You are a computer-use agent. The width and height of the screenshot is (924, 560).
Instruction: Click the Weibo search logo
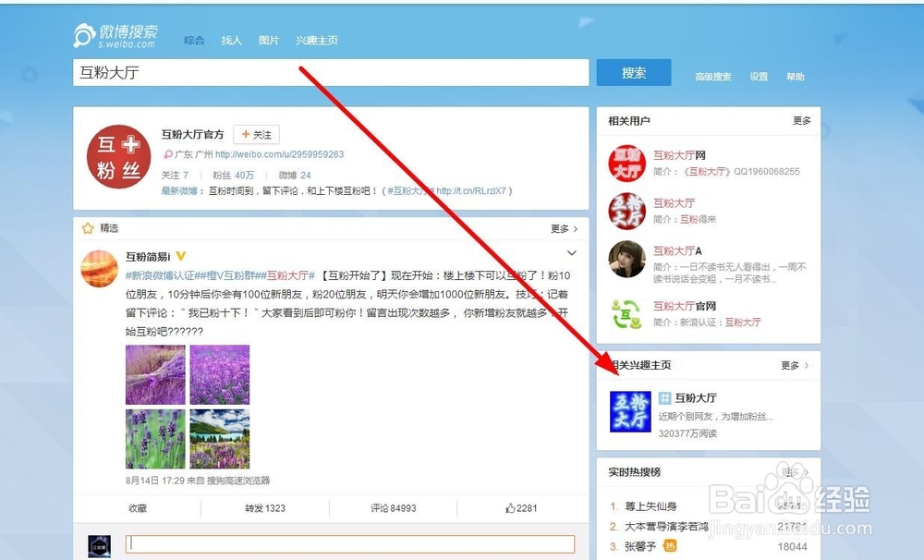[x=115, y=36]
